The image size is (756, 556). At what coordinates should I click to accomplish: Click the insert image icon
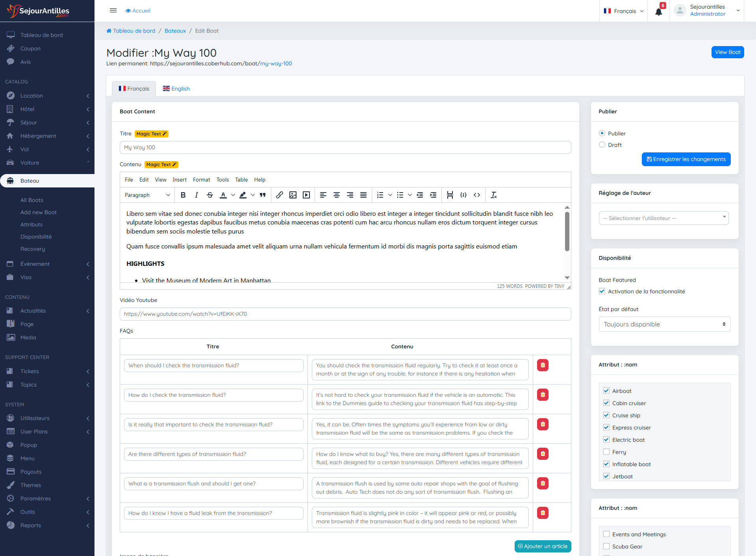point(293,195)
